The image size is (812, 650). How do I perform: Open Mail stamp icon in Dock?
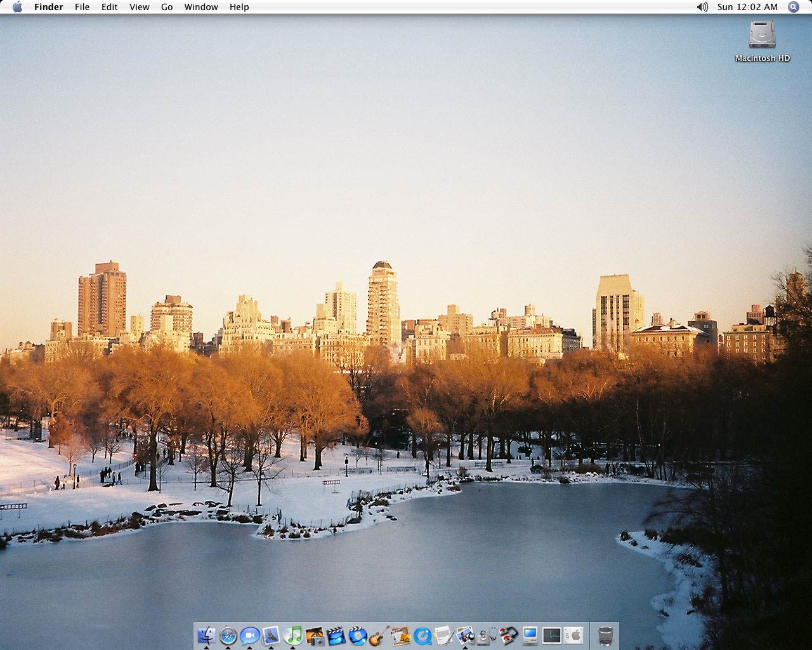[272, 635]
